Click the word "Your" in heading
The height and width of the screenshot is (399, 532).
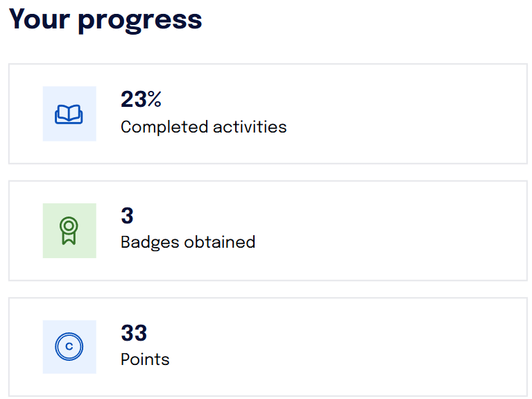click(x=40, y=19)
